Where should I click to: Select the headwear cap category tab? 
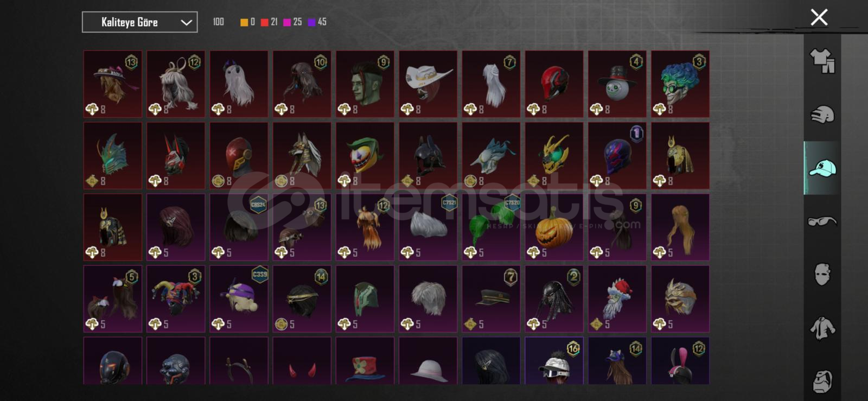822,168
